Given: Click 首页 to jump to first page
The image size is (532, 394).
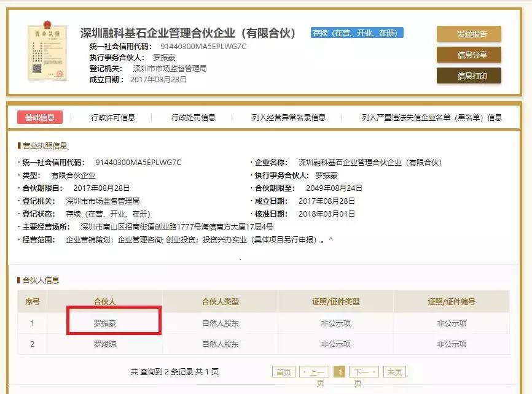Looking at the screenshot, I should tap(284, 371).
